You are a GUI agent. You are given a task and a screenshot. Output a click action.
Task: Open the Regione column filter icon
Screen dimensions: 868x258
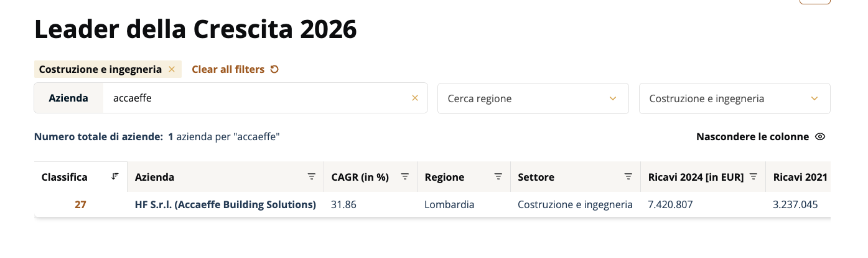click(x=498, y=177)
